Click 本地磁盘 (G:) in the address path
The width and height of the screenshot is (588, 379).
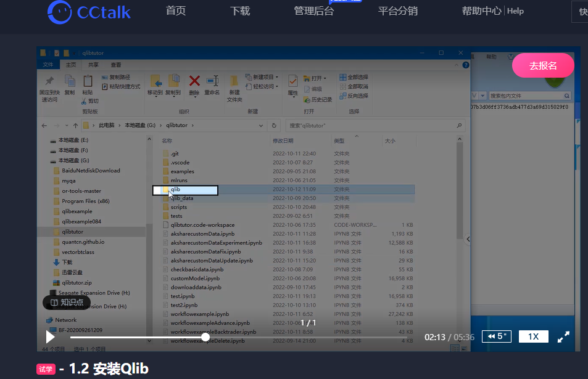[x=140, y=125]
